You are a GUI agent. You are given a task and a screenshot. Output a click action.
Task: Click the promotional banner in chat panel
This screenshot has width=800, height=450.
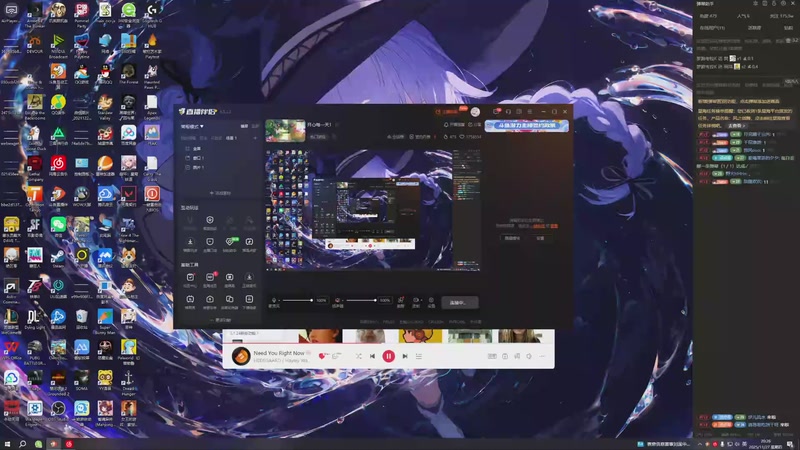(x=527, y=126)
